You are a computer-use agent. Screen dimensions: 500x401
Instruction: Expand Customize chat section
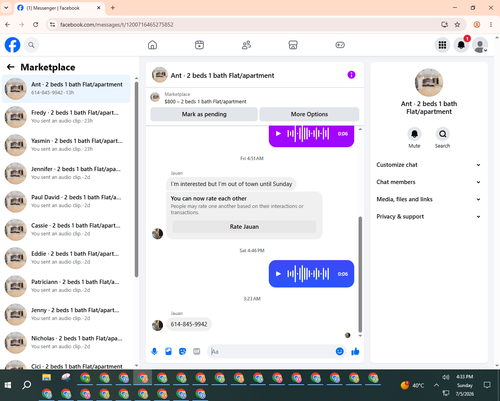[429, 165]
